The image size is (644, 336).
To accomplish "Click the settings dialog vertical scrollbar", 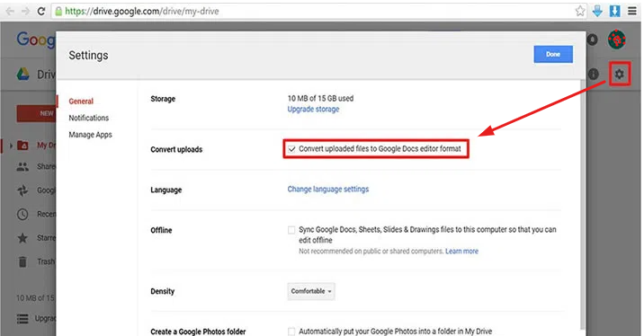I will pyautogui.click(x=583, y=204).
